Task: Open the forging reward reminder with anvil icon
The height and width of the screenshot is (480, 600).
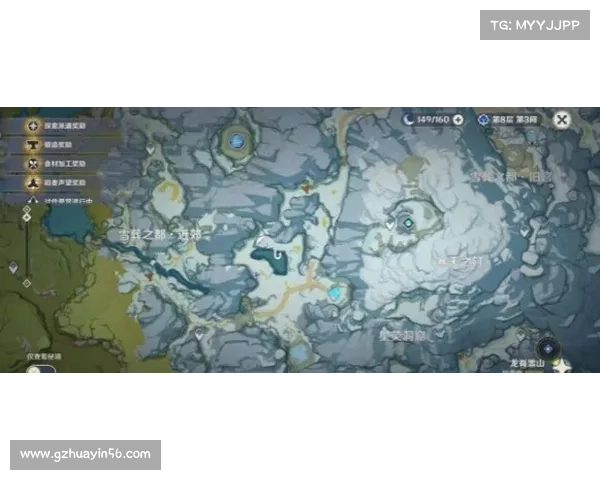Action: pos(57,145)
